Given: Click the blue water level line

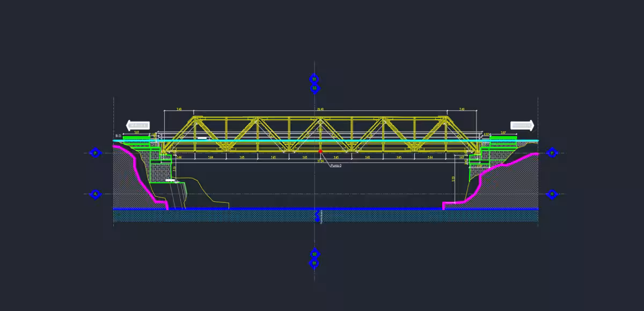Looking at the screenshot, I should point(326,209).
